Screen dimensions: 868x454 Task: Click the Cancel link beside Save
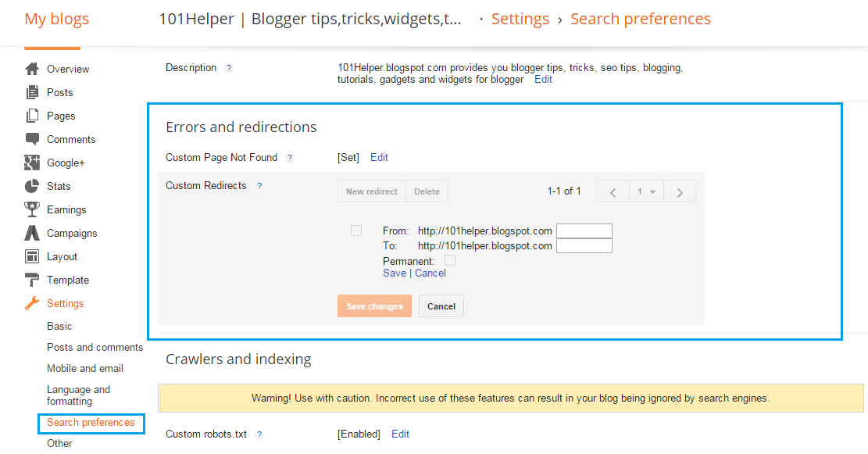430,273
